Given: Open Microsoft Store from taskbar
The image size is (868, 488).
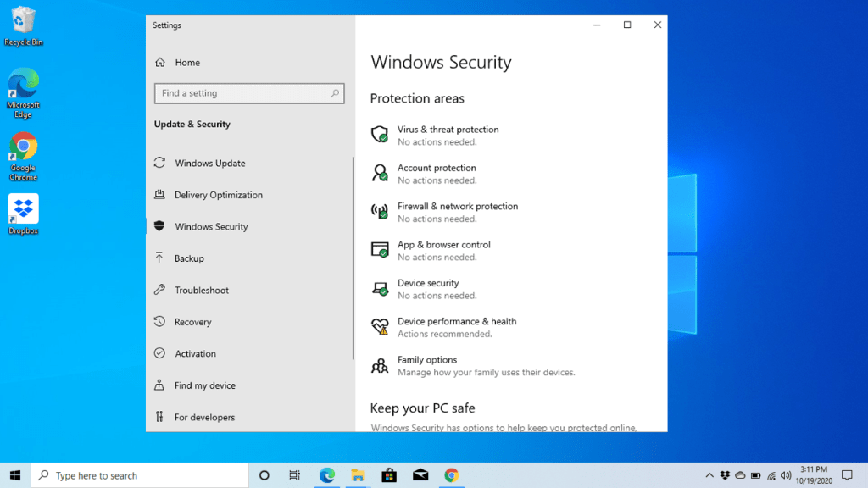Looking at the screenshot, I should pyautogui.click(x=389, y=475).
